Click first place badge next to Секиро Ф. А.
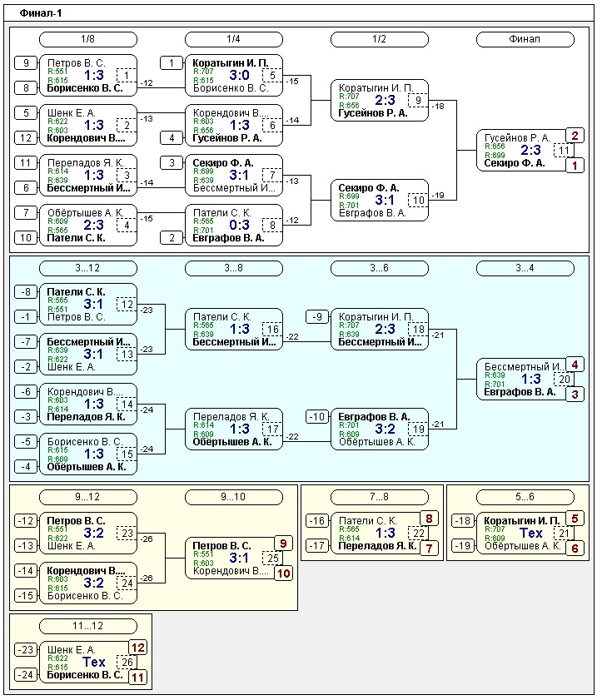The height and width of the screenshot is (700, 602). 575,166
